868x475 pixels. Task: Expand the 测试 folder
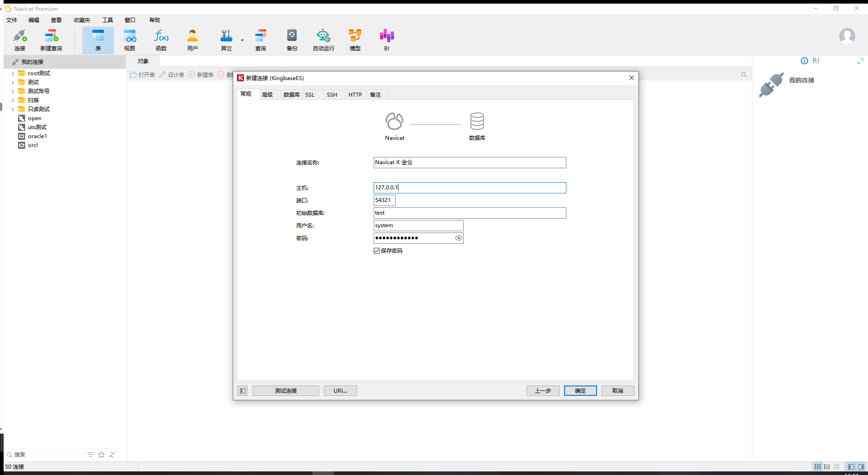click(x=13, y=82)
